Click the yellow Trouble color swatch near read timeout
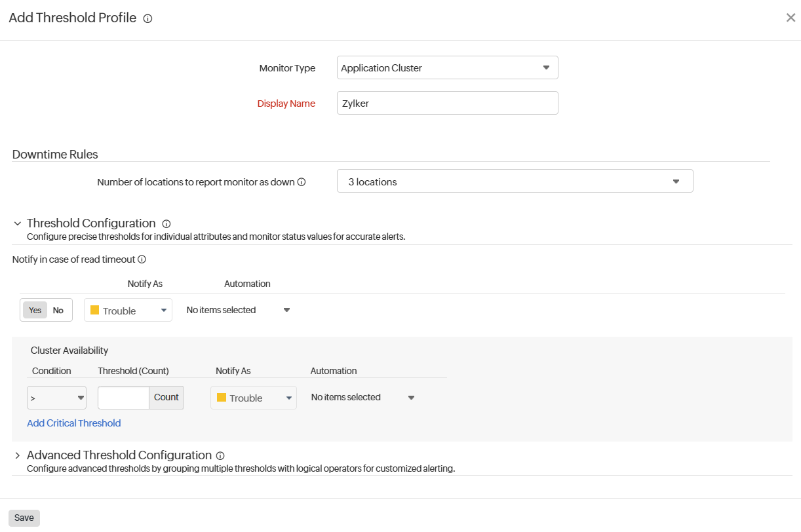This screenshot has width=801, height=532. [95, 309]
